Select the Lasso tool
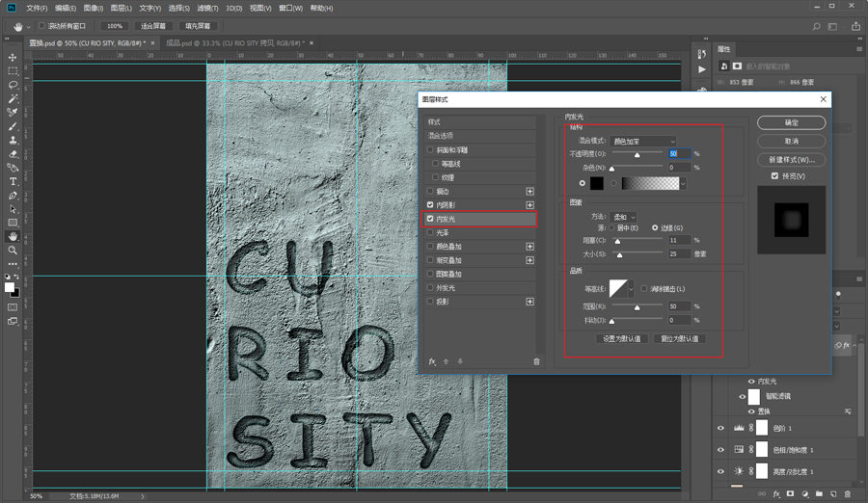The height and width of the screenshot is (503, 868). click(x=14, y=85)
